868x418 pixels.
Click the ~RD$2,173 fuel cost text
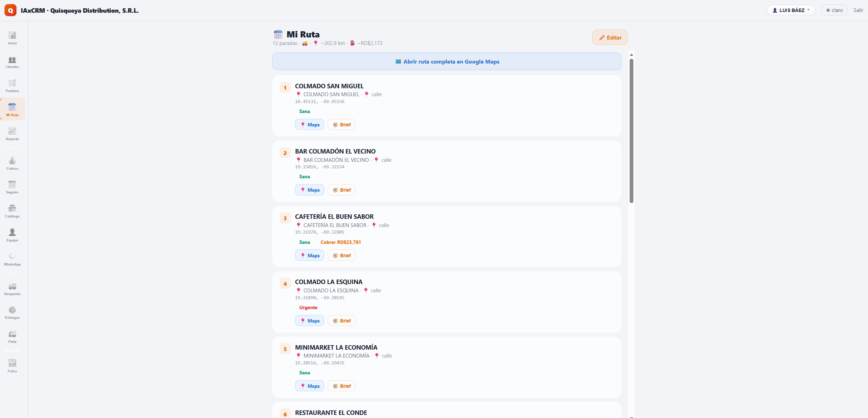pos(370,43)
